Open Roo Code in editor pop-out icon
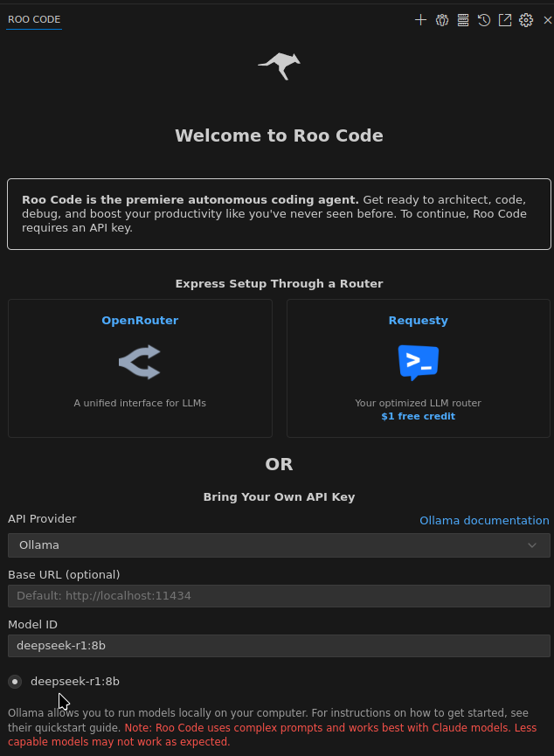554x756 pixels. (x=505, y=20)
